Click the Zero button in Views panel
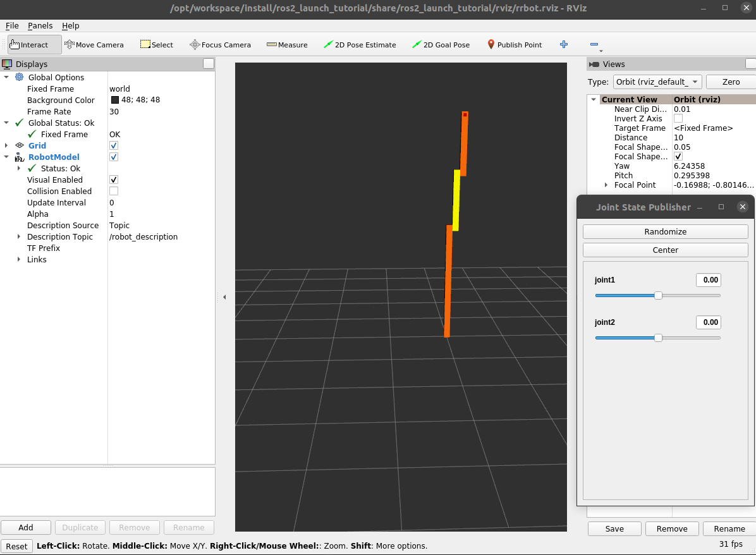756x555 pixels. [730, 82]
